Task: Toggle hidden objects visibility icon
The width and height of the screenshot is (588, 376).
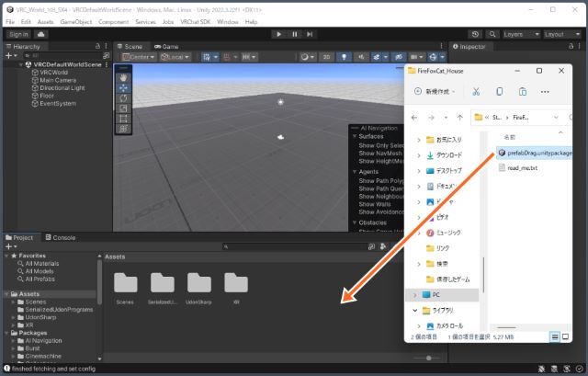Action: click(x=399, y=57)
